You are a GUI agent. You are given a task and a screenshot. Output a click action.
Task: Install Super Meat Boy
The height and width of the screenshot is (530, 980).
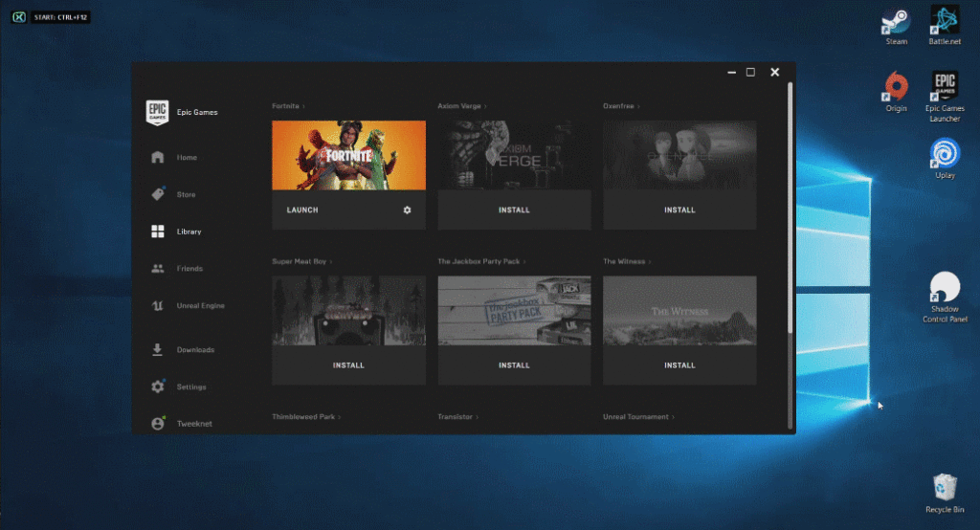(348, 365)
